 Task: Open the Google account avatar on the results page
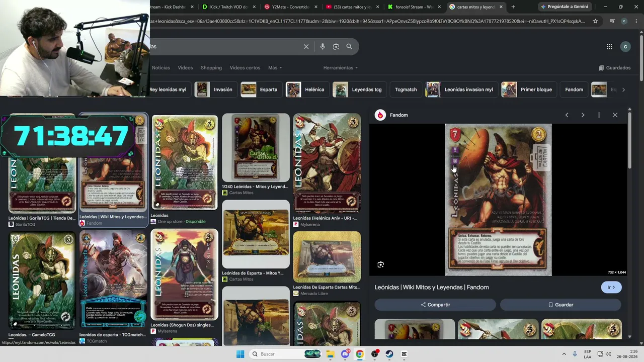(625, 46)
